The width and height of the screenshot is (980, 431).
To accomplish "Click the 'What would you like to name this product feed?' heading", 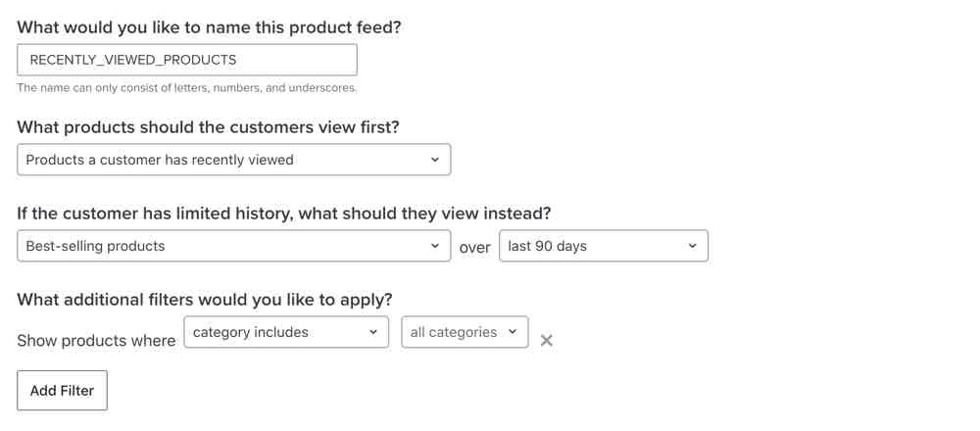I will pos(209,27).
